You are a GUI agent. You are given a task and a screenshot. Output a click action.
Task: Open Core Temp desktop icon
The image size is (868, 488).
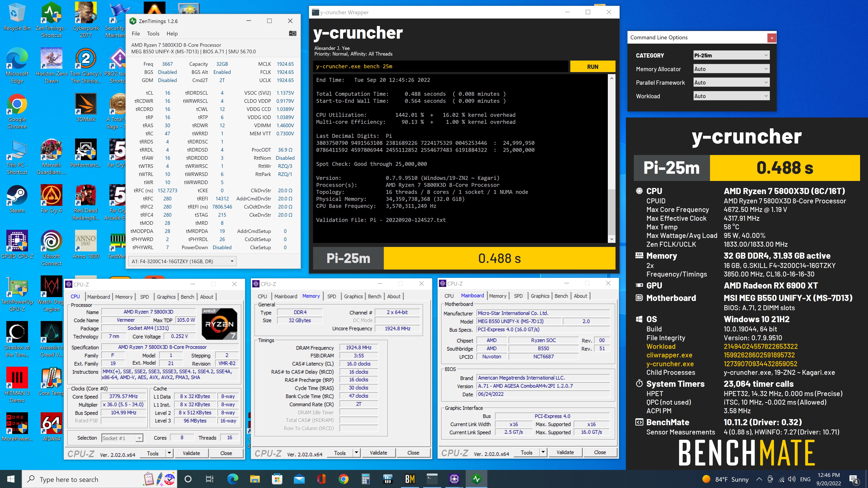pyautogui.click(x=51, y=382)
